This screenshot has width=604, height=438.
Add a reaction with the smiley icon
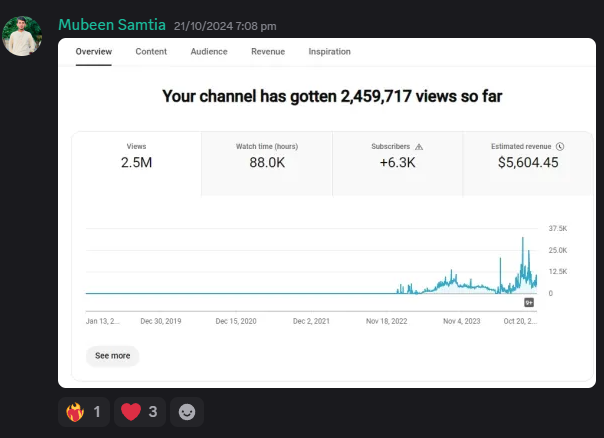click(x=187, y=412)
